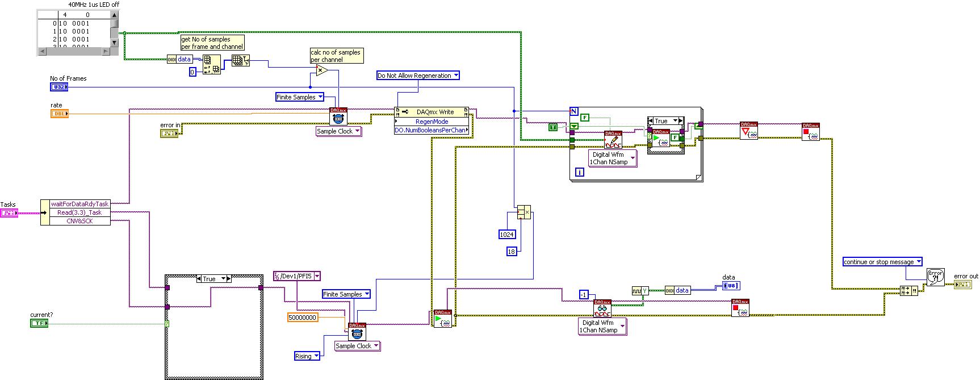Click the For Loop iteration terminal i
This screenshot has width=980, height=380.
tap(579, 172)
